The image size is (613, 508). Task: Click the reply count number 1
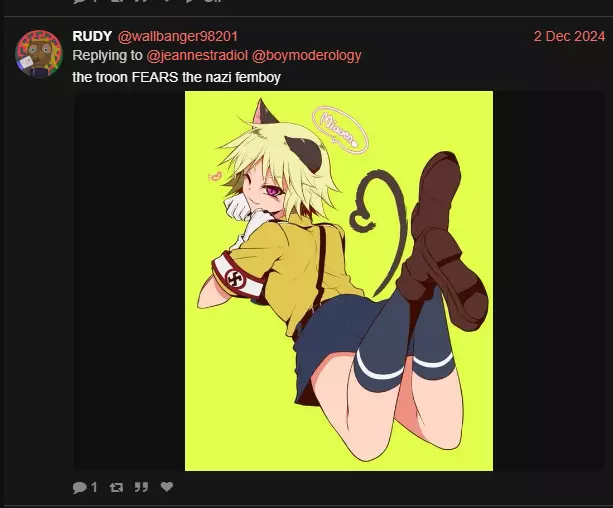point(94,487)
